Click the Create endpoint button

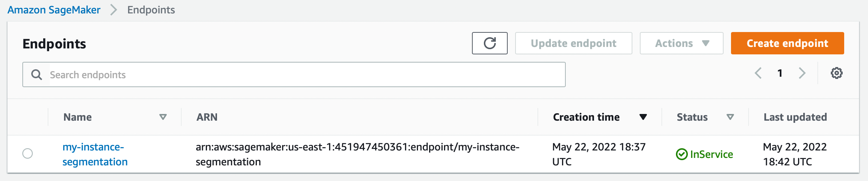[787, 43]
